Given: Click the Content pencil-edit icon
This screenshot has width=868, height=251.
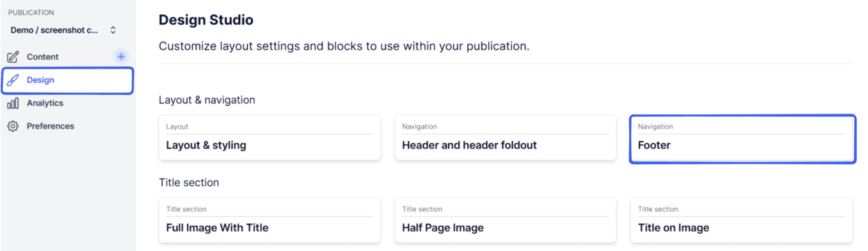Looking at the screenshot, I should pyautogui.click(x=12, y=57).
